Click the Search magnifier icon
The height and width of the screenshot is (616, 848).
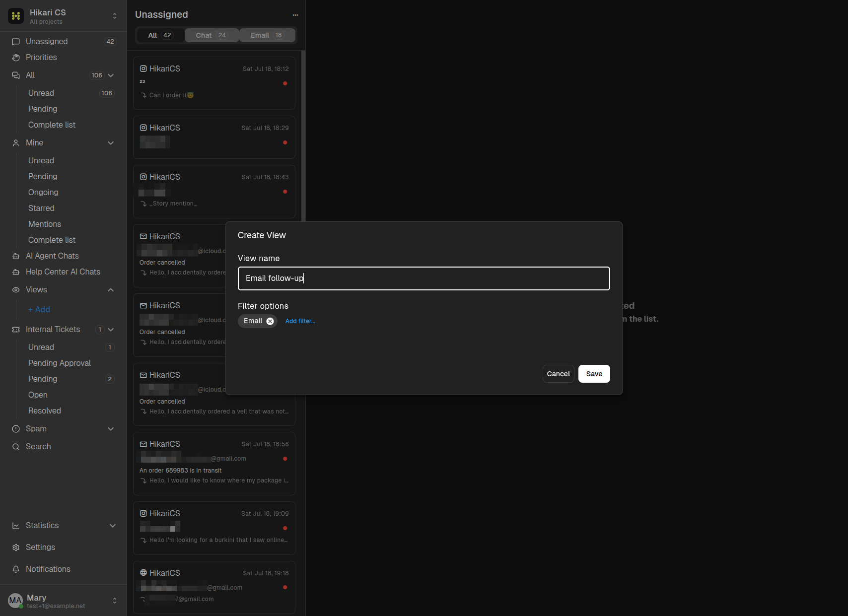coord(16,447)
